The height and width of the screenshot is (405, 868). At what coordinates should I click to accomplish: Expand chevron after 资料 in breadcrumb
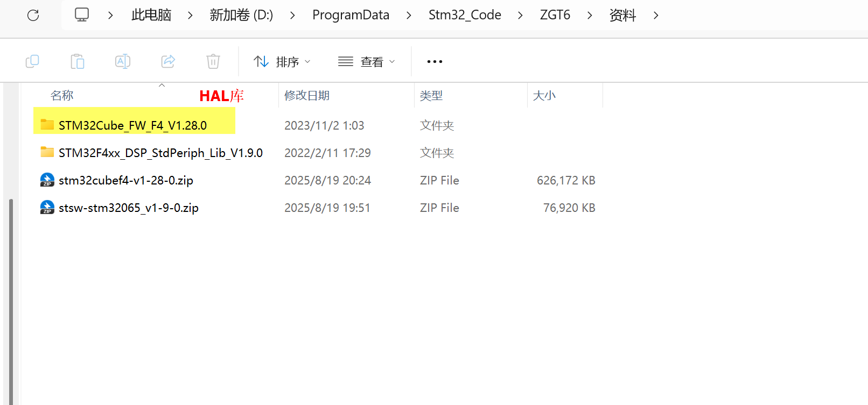(656, 16)
